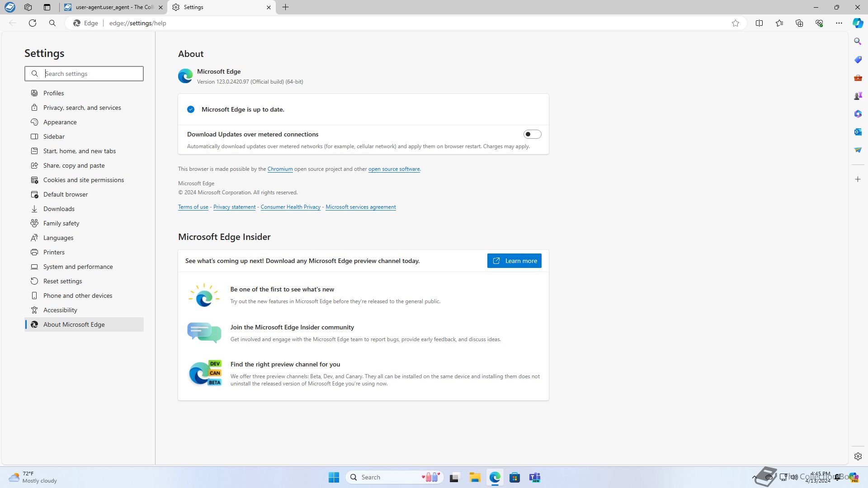Screen dimensions: 868x488
Task: Open Browser essentials heart icon
Action: point(819,23)
